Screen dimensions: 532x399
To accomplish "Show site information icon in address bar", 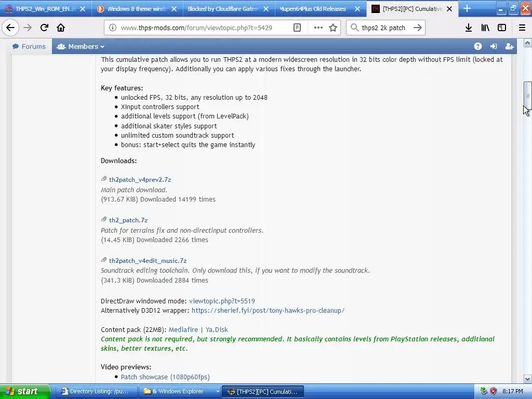I will click(113, 28).
